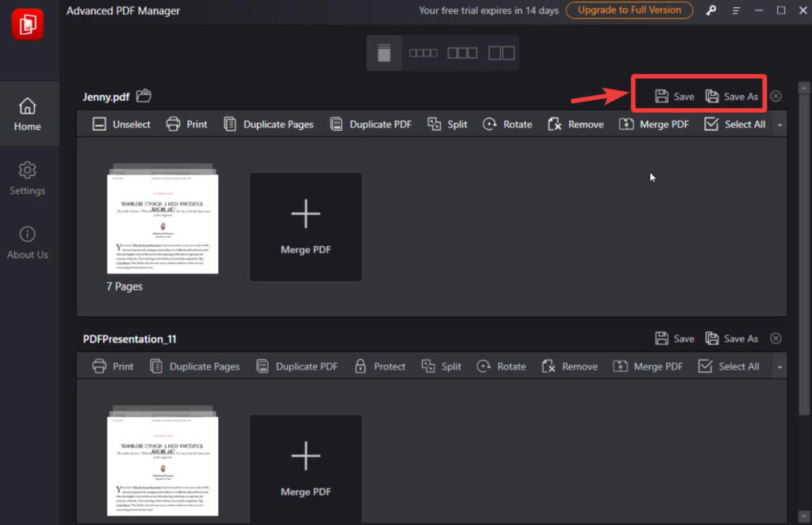Open the Settings gear in sidebar

[28, 178]
